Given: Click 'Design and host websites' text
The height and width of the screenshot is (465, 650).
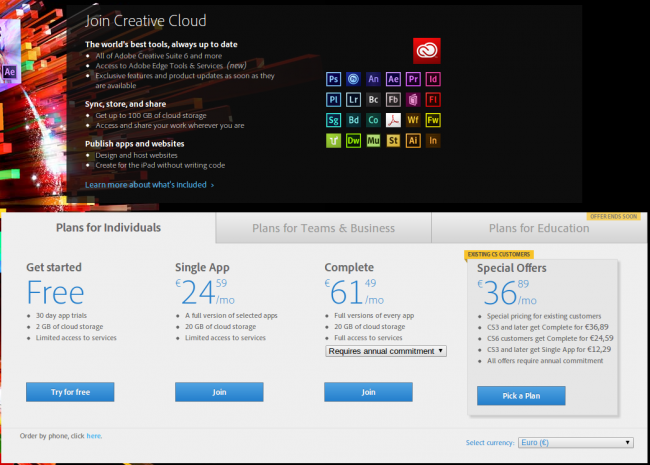Looking at the screenshot, I should (x=136, y=155).
